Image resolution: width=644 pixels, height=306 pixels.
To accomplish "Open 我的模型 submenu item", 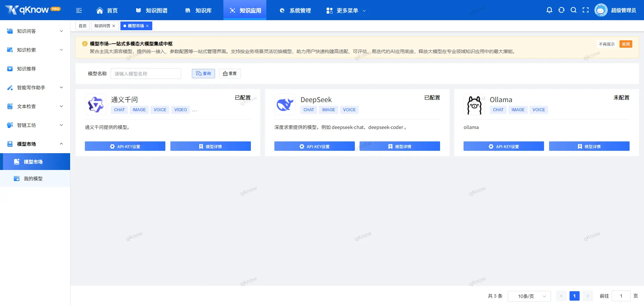I will (x=35, y=178).
